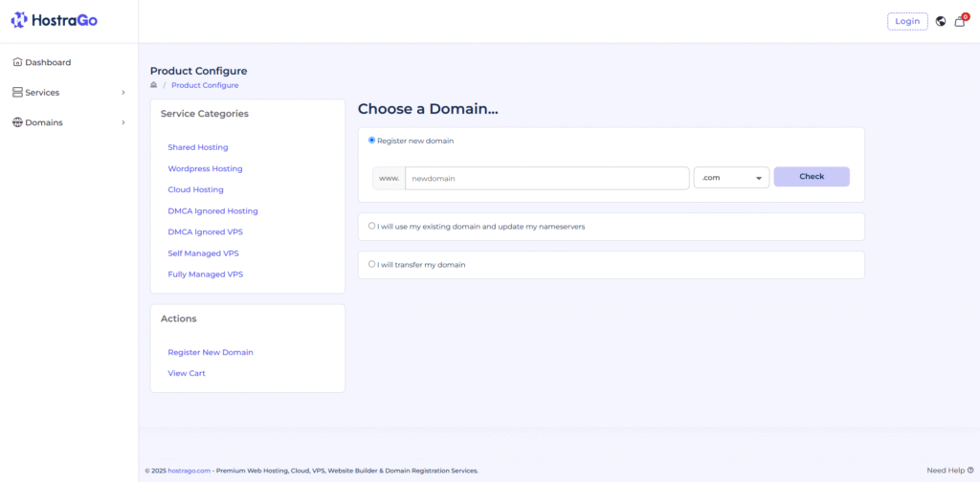Open the .com extension dropdown

click(732, 178)
